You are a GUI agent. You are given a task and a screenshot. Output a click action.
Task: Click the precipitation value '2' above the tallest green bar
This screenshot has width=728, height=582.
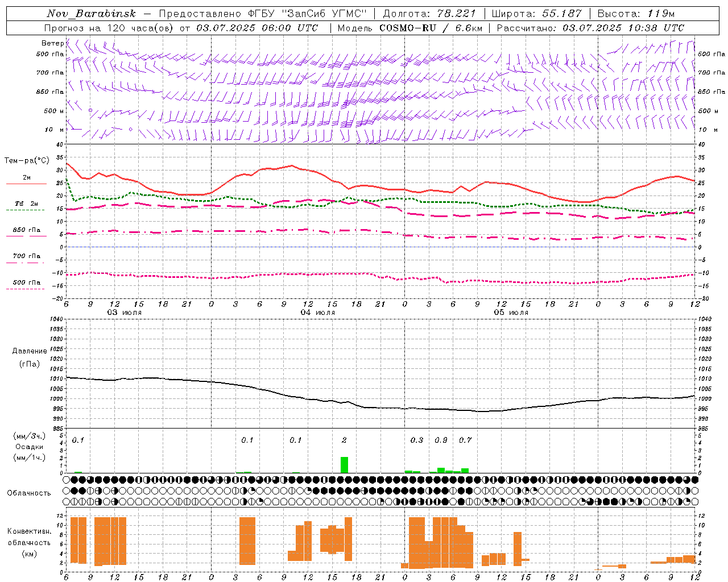(x=344, y=440)
